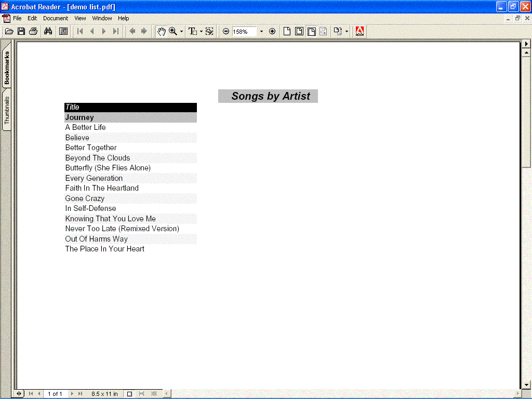Select the Zoom In magnifier tool
The height and width of the screenshot is (399, 532).
pyautogui.click(x=173, y=31)
